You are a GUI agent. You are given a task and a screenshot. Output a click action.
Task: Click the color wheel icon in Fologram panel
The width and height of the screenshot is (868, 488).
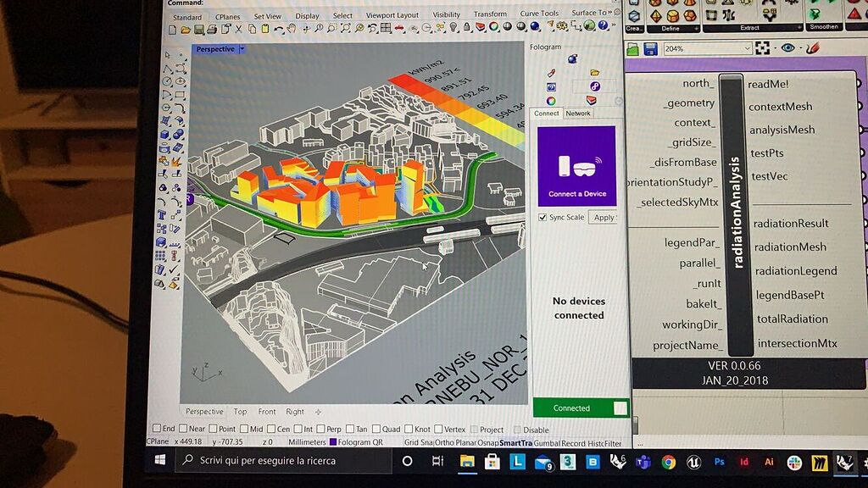click(x=551, y=101)
